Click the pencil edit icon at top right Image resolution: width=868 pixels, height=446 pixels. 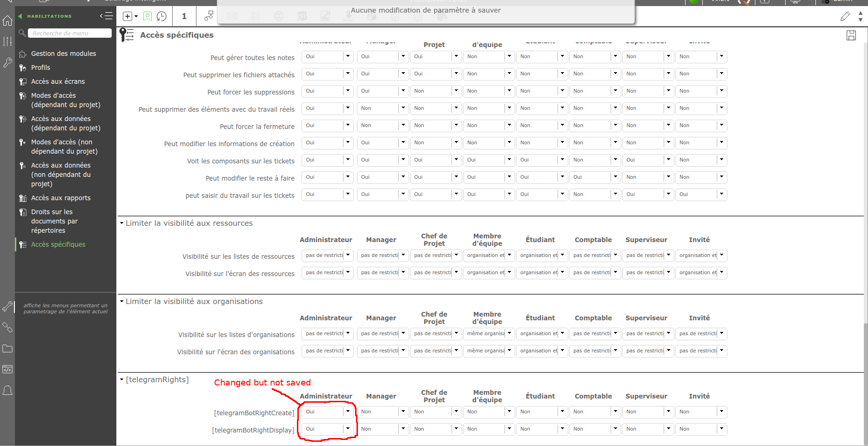click(x=845, y=17)
